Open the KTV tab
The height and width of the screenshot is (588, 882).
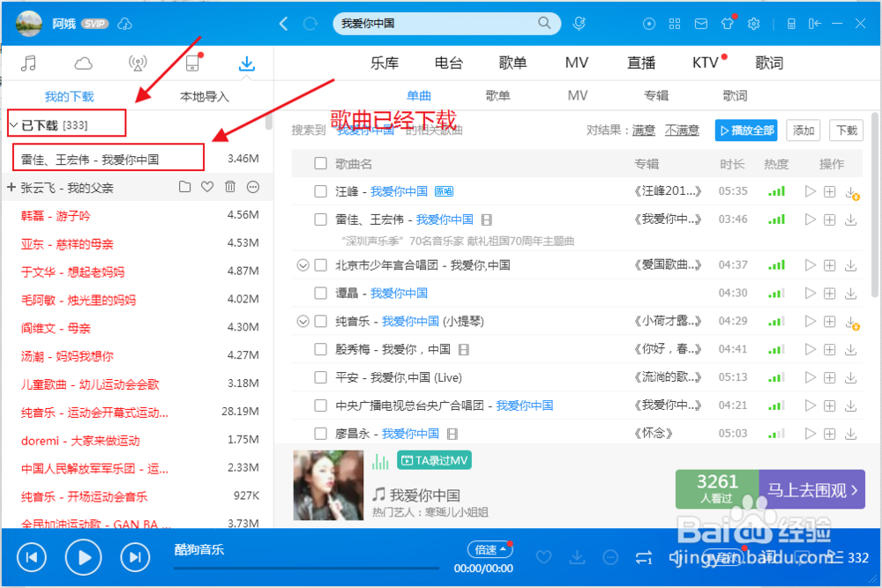click(706, 63)
